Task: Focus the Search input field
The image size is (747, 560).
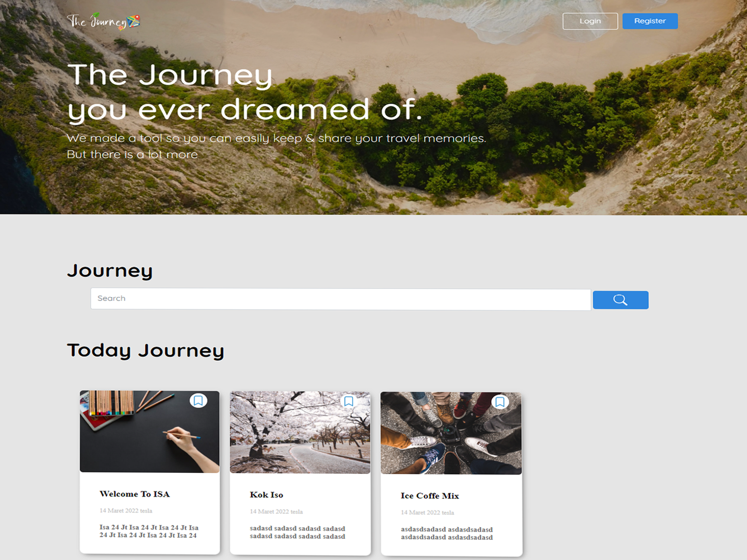Action: click(341, 299)
